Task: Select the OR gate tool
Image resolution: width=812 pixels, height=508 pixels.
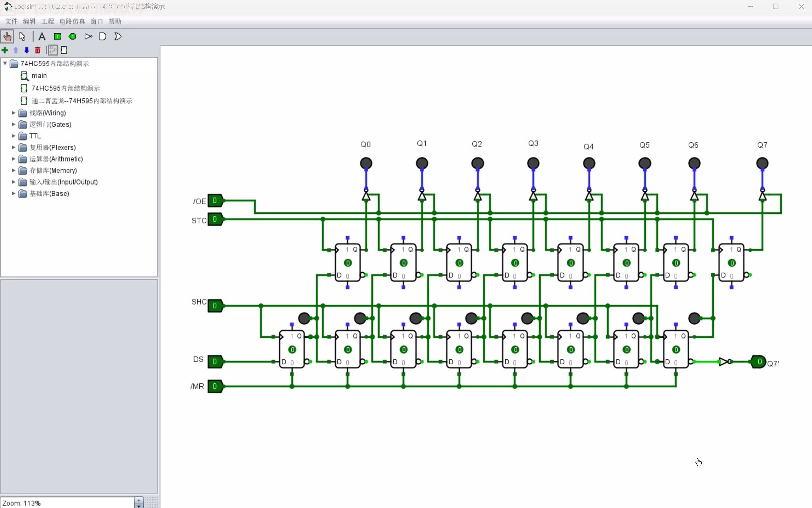Action: 118,37
